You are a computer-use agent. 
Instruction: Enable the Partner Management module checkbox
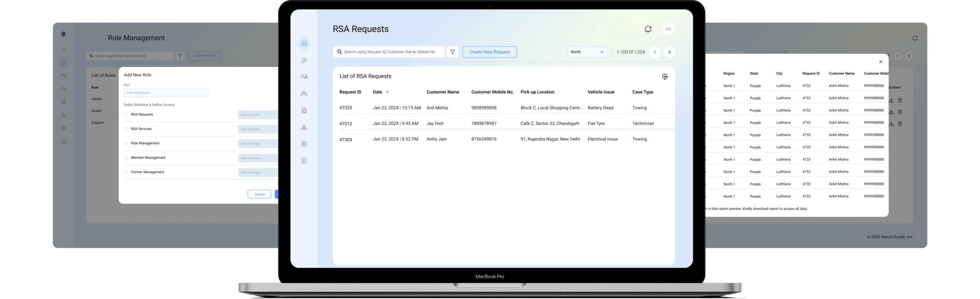pos(126,172)
